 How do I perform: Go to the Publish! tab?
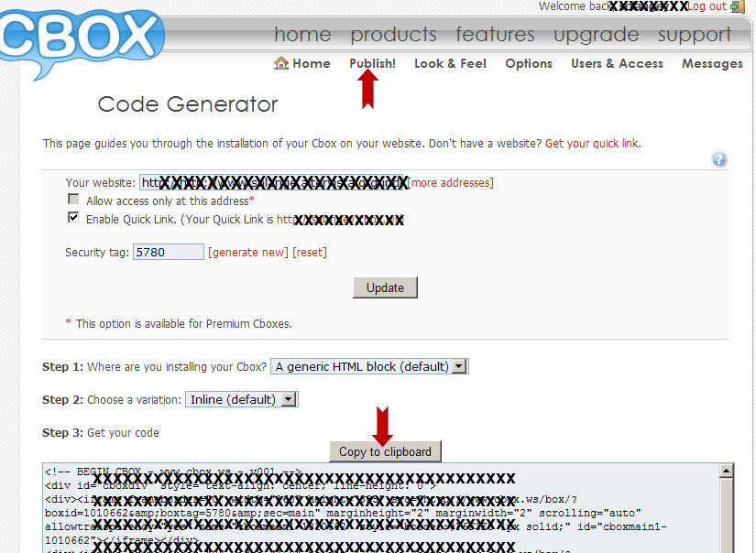coord(373,63)
